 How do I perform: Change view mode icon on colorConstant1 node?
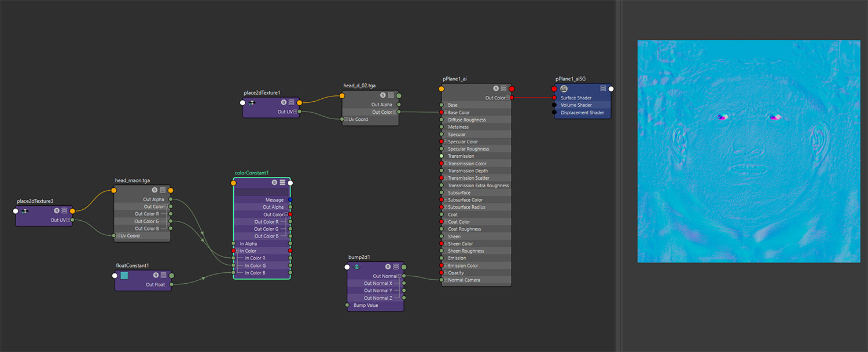pos(282,183)
